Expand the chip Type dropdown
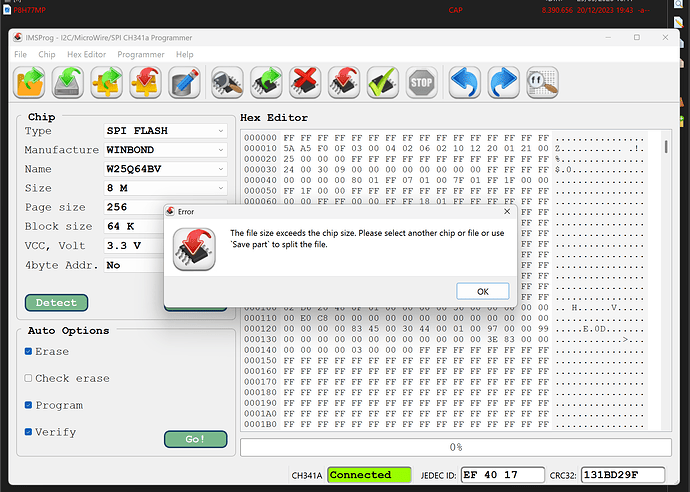 pyautogui.click(x=165, y=131)
